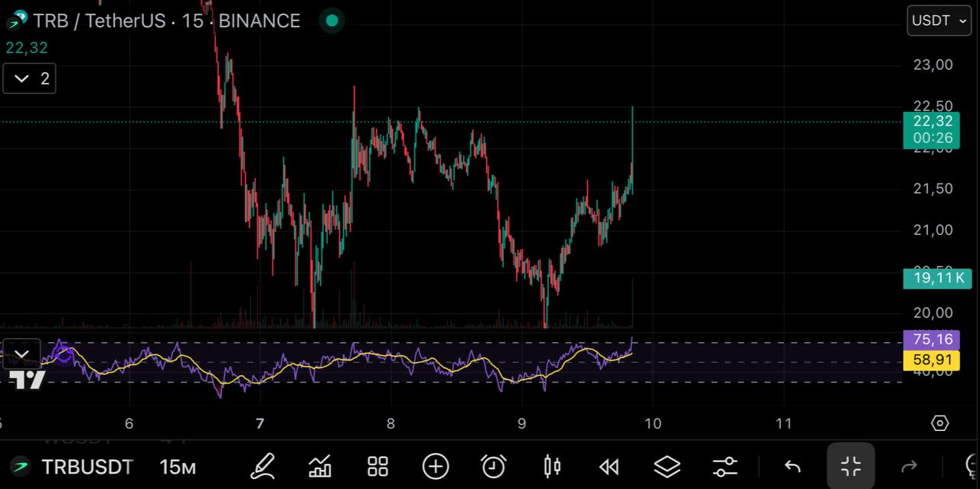The height and width of the screenshot is (489, 980).
Task: Open the object tree layers icon
Action: tap(667, 466)
